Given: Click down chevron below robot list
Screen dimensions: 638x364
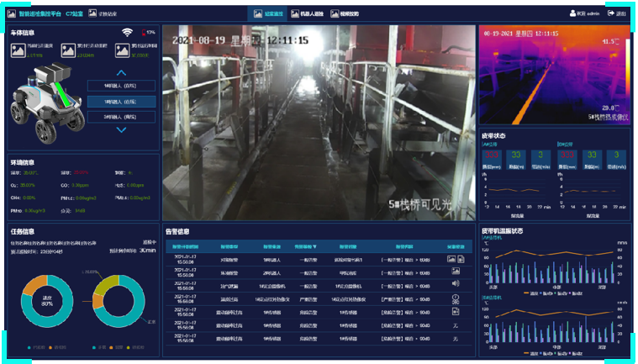Looking at the screenshot, I should (121, 130).
